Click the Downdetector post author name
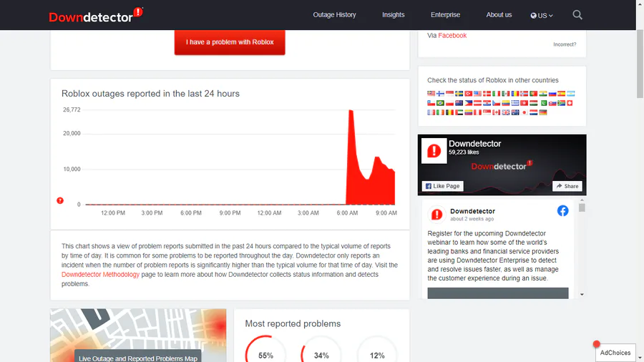Image resolution: width=644 pixels, height=362 pixels. point(472,211)
